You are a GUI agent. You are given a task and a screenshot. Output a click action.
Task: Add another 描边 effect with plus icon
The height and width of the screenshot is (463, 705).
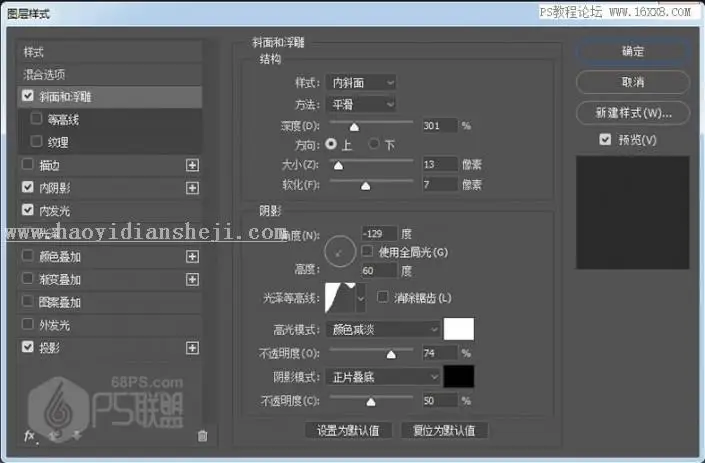192,165
